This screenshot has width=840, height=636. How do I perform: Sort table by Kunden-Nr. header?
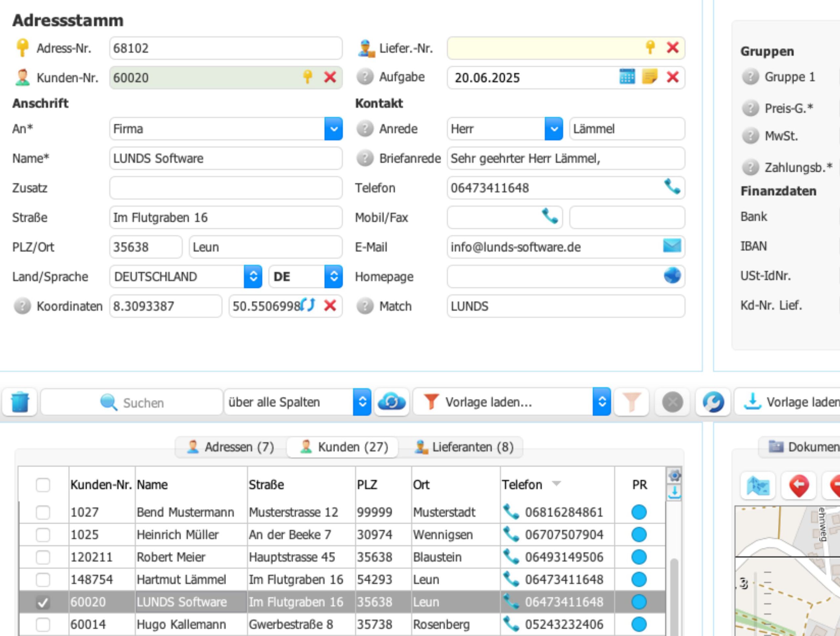point(101,484)
